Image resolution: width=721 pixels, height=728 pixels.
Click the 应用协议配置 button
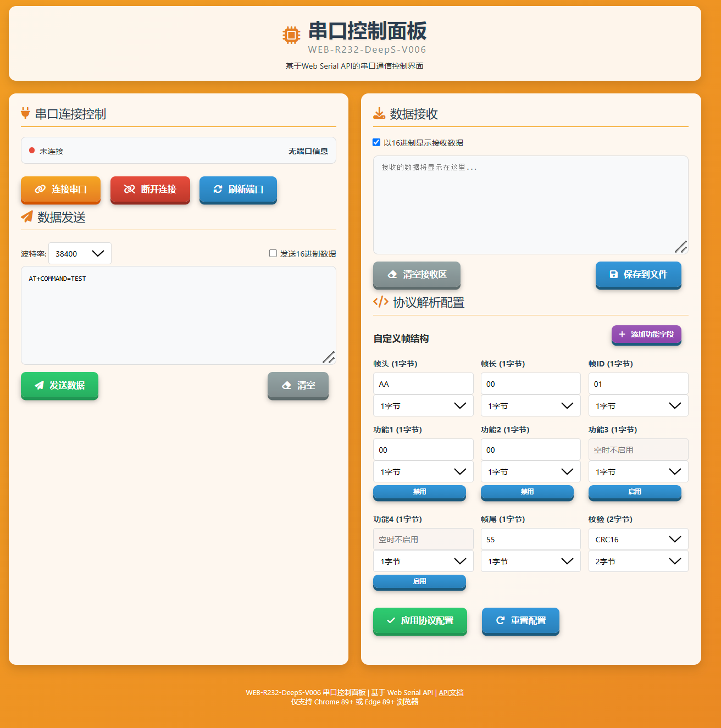pos(420,620)
